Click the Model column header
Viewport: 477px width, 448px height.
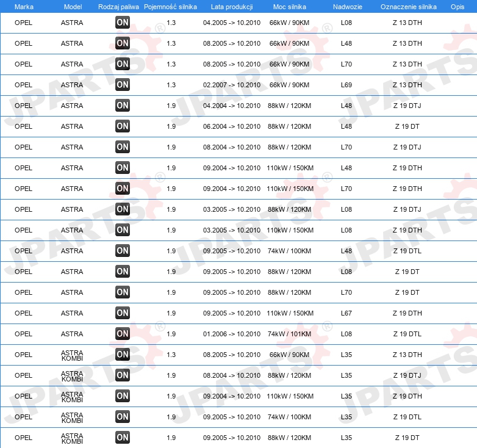tap(73, 7)
